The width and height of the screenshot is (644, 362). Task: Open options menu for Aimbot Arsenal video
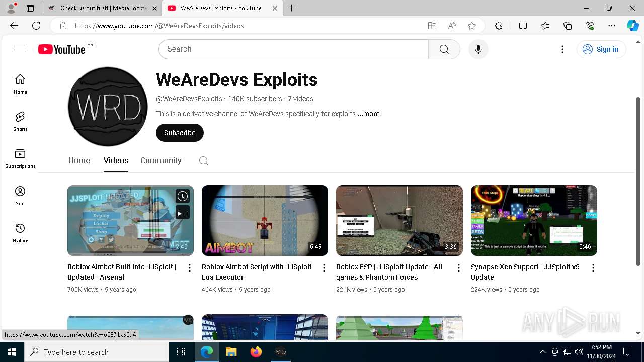(x=189, y=268)
